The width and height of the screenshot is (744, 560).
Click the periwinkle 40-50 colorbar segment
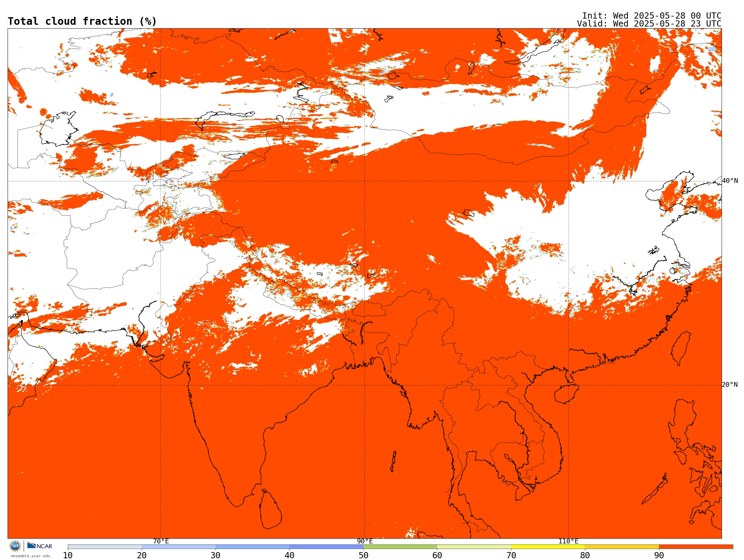(326, 547)
